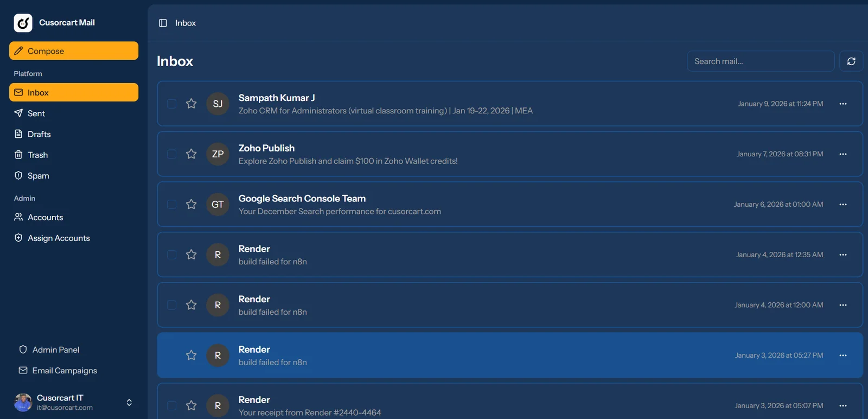Refresh the inbox with the reload icon

851,61
